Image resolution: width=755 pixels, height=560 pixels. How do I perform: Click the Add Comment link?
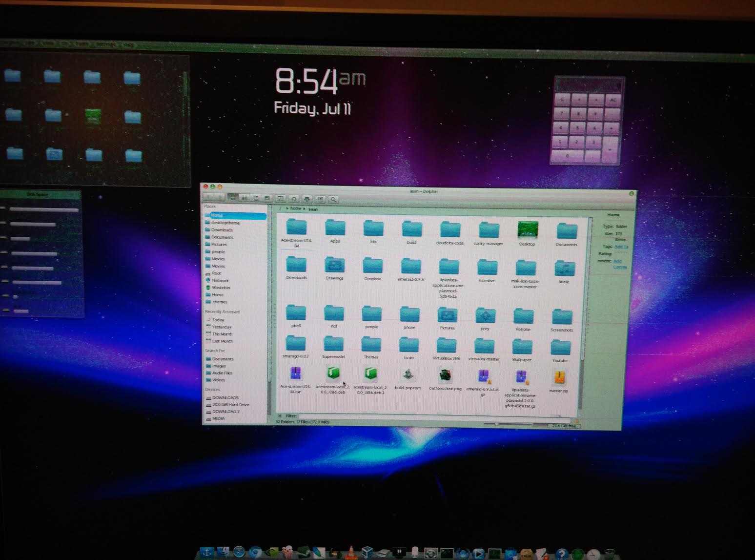click(620, 264)
